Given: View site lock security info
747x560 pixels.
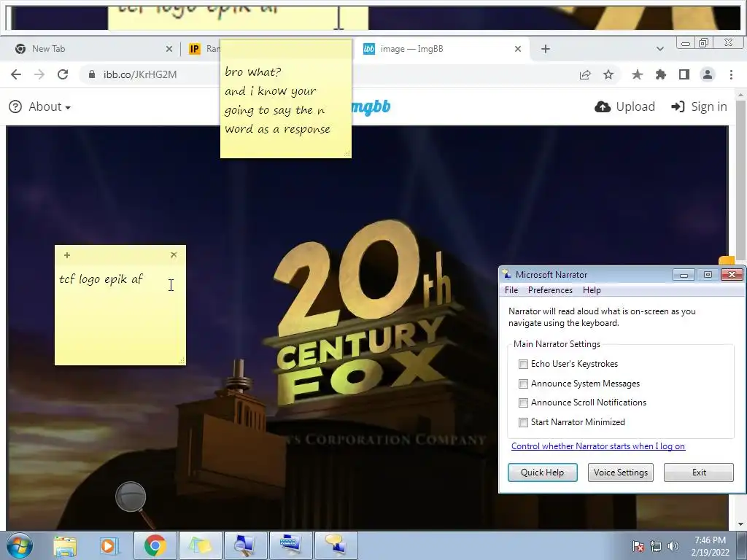Looking at the screenshot, I should 92,74.
